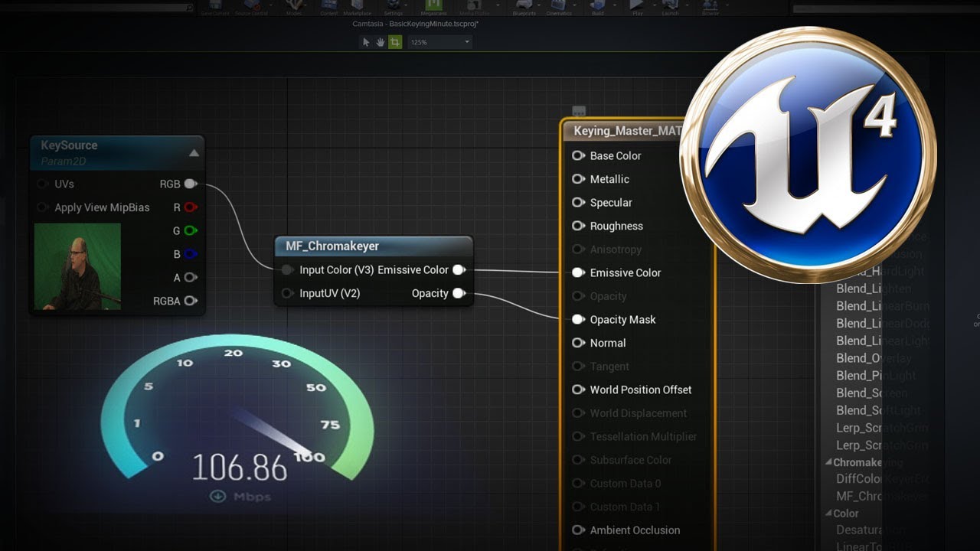Click the KeySource A output pin
The height and width of the screenshot is (551, 980).
click(x=191, y=277)
